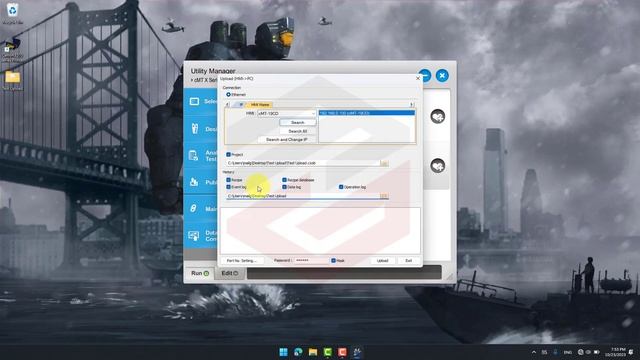Toggle the password Mask checkbox
The width and height of the screenshot is (640, 360).
click(333, 260)
